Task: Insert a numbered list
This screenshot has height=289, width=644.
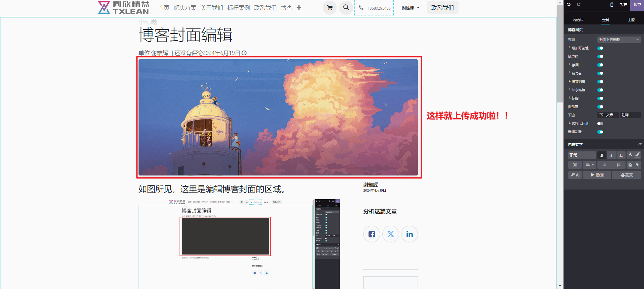Action: (619, 165)
